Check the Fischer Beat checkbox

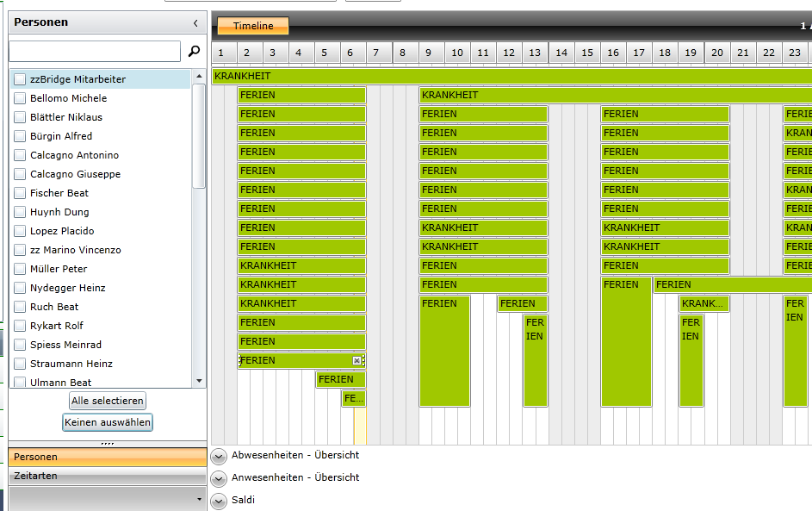[x=20, y=193]
